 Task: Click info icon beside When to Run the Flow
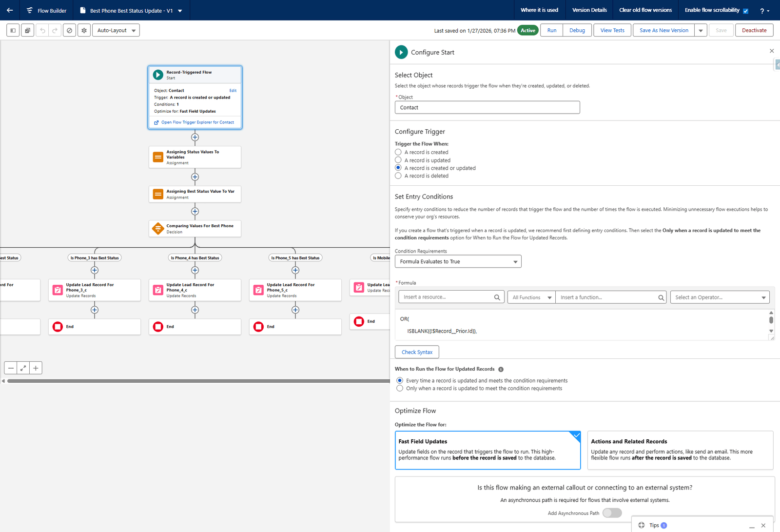pyautogui.click(x=501, y=369)
